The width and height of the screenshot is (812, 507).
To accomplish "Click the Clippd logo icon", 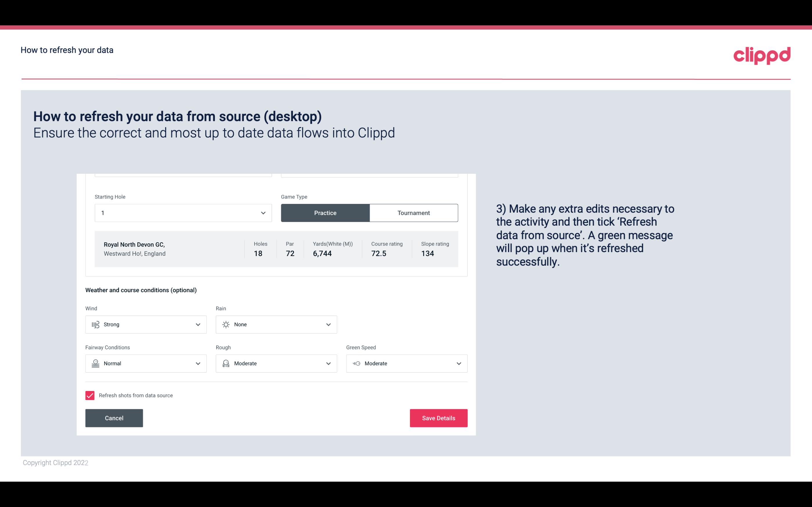I will (x=762, y=54).
